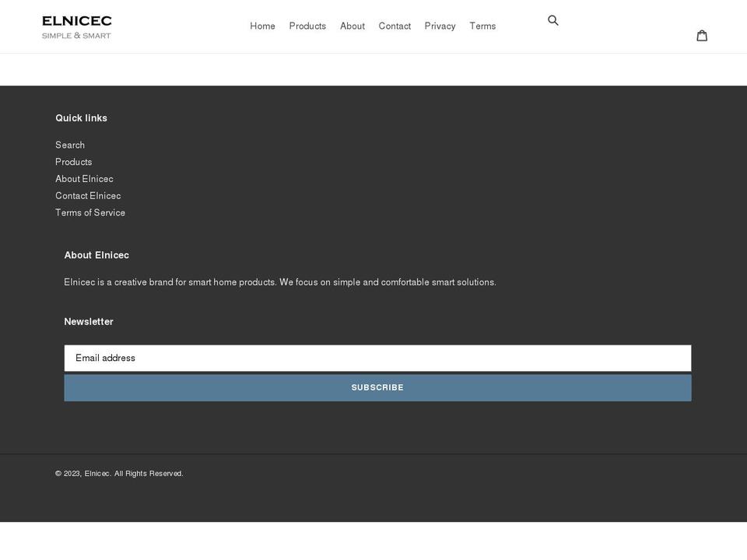747x560 pixels.
Task: View the shopping cart bag icon
Action: pyautogui.click(x=702, y=34)
